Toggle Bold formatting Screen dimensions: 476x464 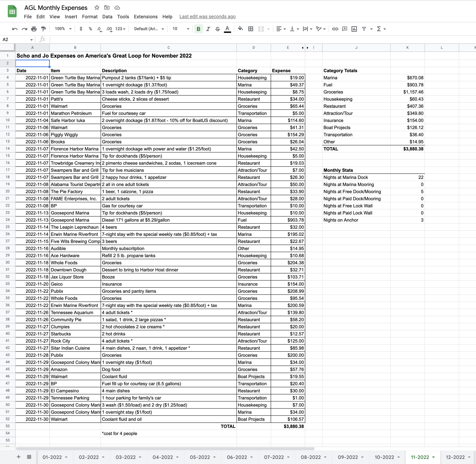point(198,29)
